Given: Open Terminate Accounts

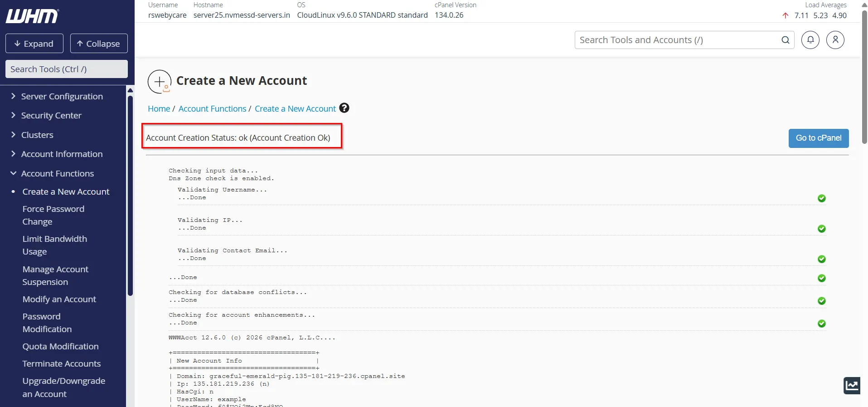Looking at the screenshot, I should (62, 363).
